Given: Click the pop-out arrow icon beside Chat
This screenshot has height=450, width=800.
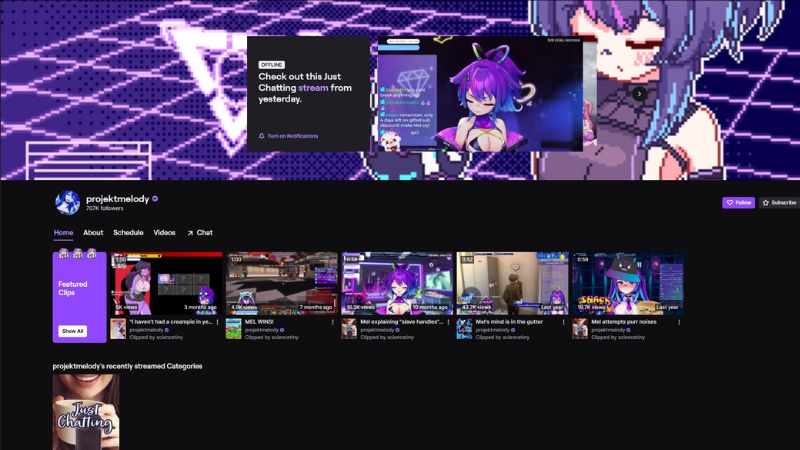Looking at the screenshot, I should click(190, 233).
